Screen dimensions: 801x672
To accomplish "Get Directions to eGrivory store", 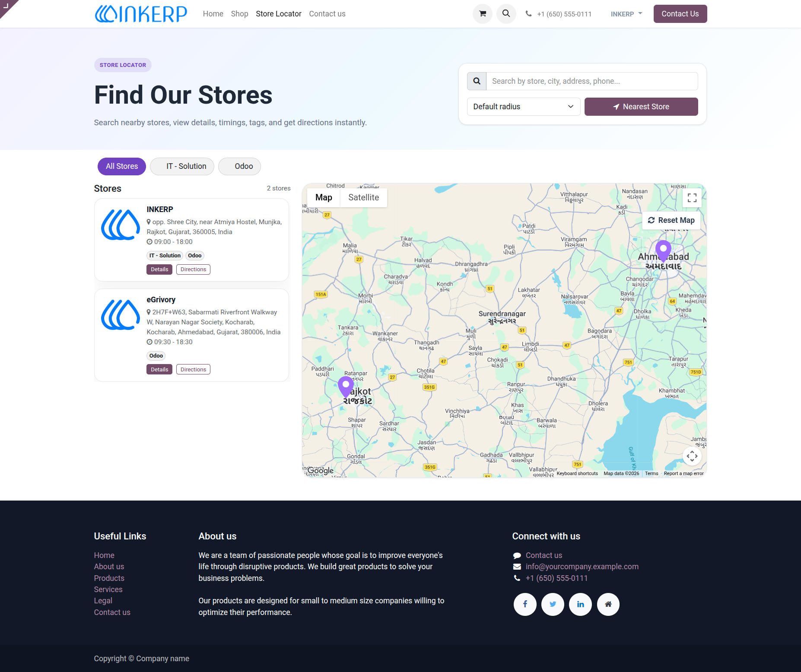I will 193,370.
